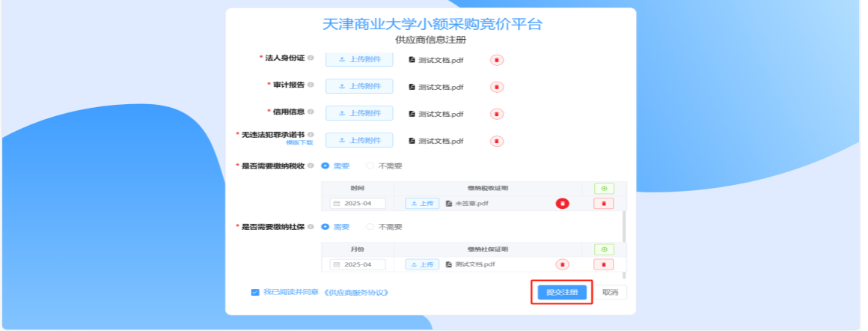Viewport: 868px width, 331px height.
Task: Delete the 法人身份证 attached pdf
Action: point(497,60)
